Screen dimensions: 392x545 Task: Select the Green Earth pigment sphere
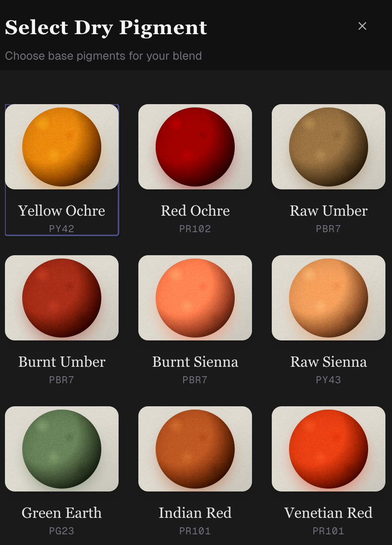tap(62, 449)
